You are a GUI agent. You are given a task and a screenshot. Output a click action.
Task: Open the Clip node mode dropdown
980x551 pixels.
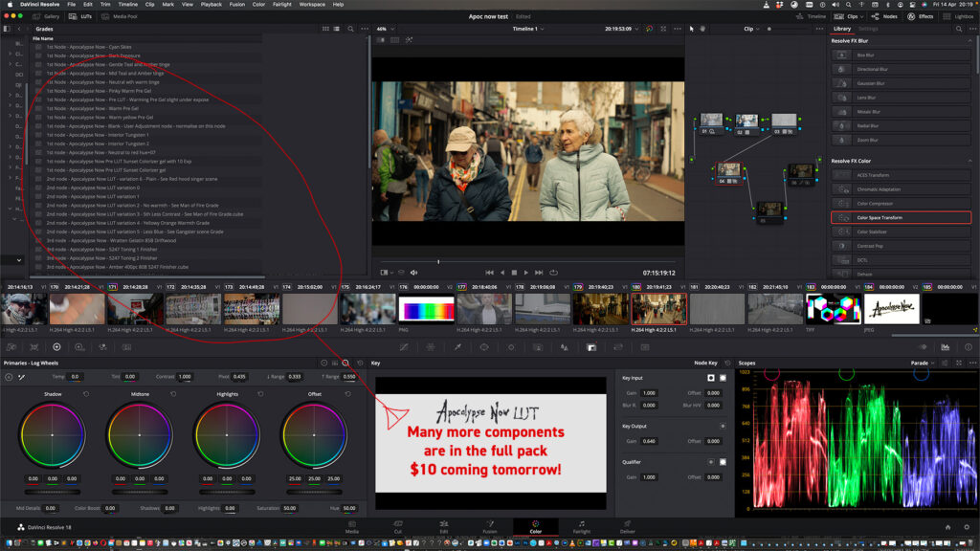[752, 29]
